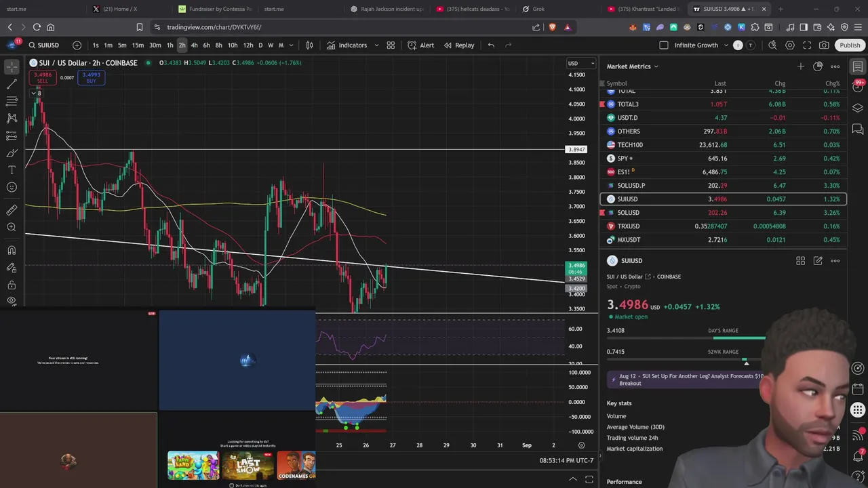The height and width of the screenshot is (488, 868).
Task: Select the trend line drawing tool
Action: (x=12, y=84)
